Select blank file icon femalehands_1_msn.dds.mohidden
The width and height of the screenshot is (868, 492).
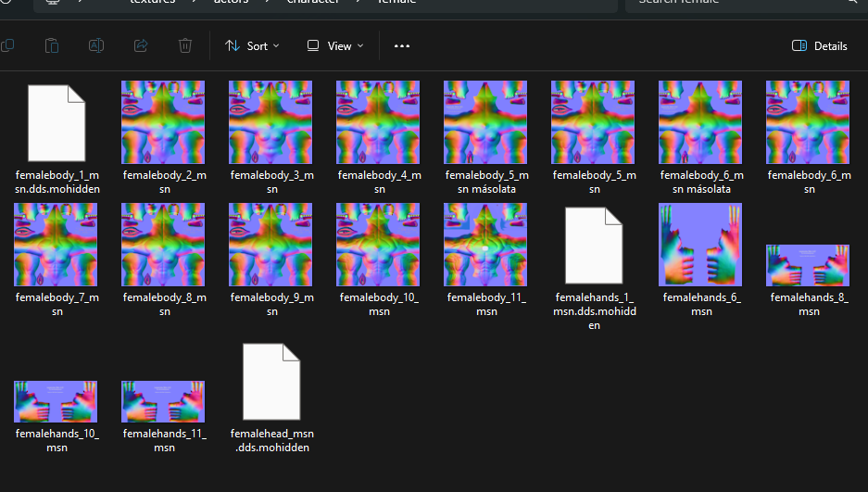(x=594, y=246)
